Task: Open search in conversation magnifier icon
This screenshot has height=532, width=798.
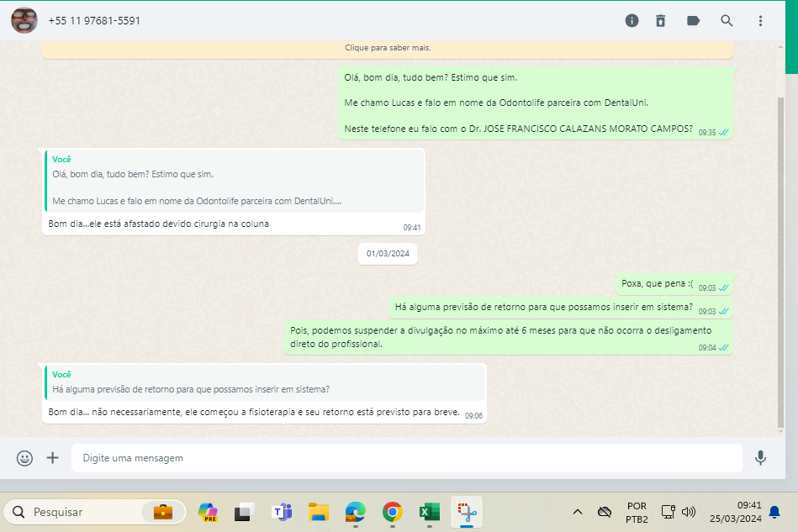Action: point(727,21)
